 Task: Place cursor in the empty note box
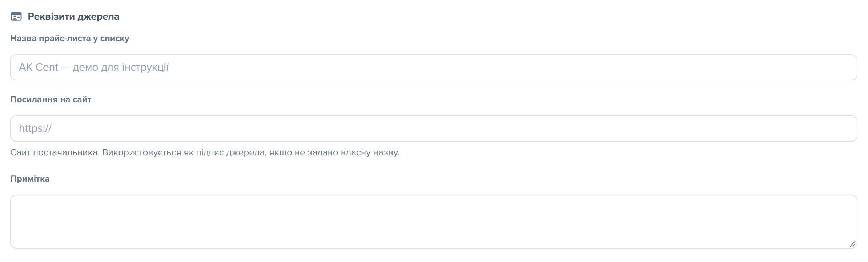(x=434, y=222)
